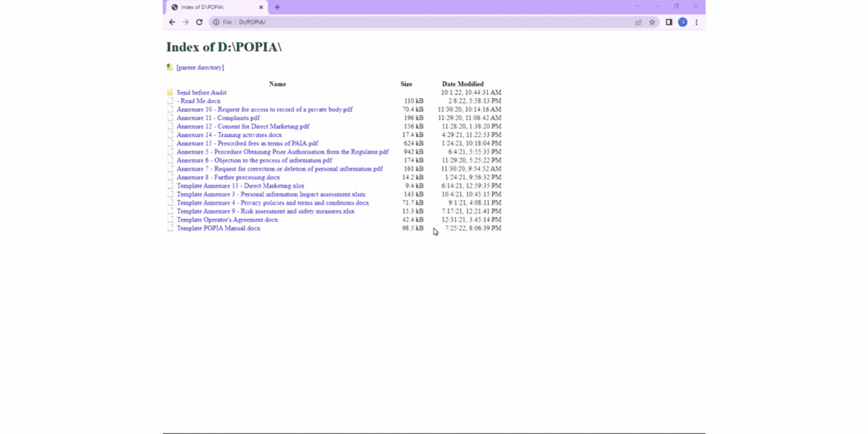Click the browser back navigation arrow
Viewport: 868px width, 434px height.
click(172, 22)
